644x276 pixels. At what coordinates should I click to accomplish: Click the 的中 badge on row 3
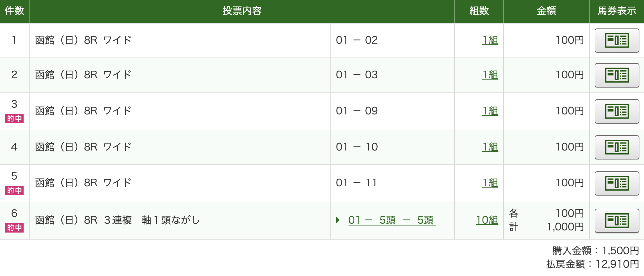click(x=14, y=118)
